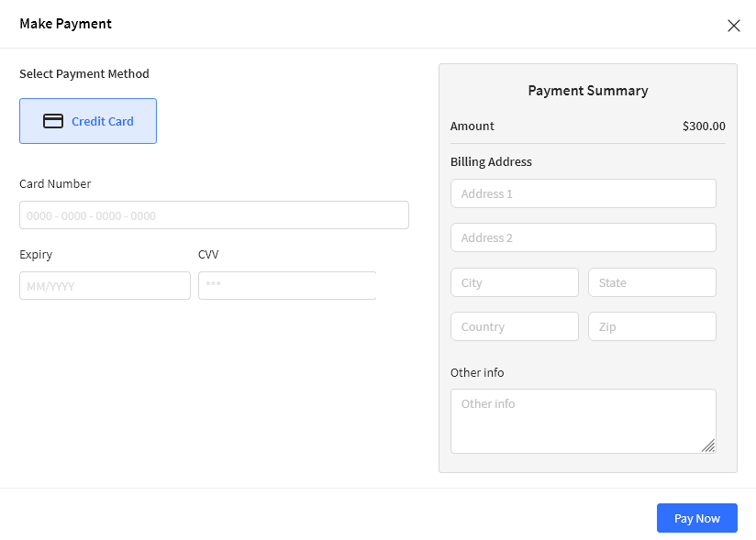Focus the Country field
The width and height of the screenshot is (756, 540).
click(x=515, y=326)
